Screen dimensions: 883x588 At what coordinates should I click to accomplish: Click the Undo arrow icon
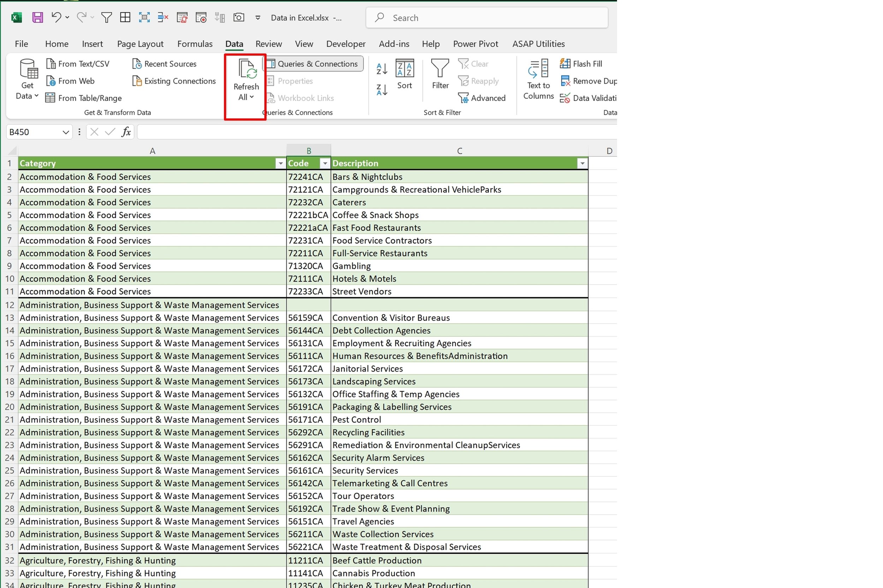(x=56, y=17)
